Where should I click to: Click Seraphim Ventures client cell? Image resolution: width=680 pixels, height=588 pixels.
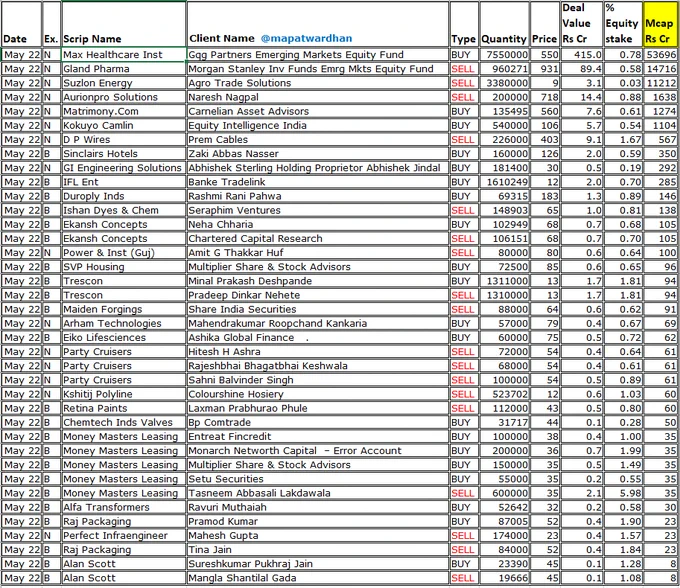click(x=318, y=210)
